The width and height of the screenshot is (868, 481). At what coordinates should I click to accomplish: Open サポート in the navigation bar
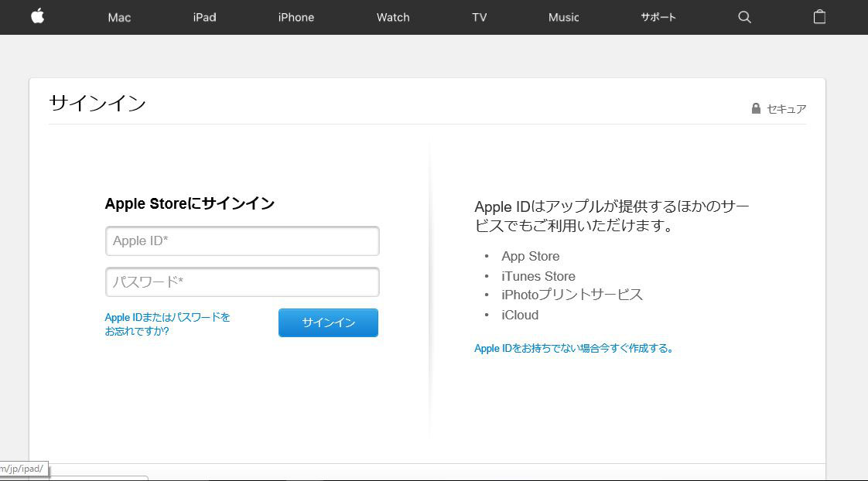(x=658, y=17)
